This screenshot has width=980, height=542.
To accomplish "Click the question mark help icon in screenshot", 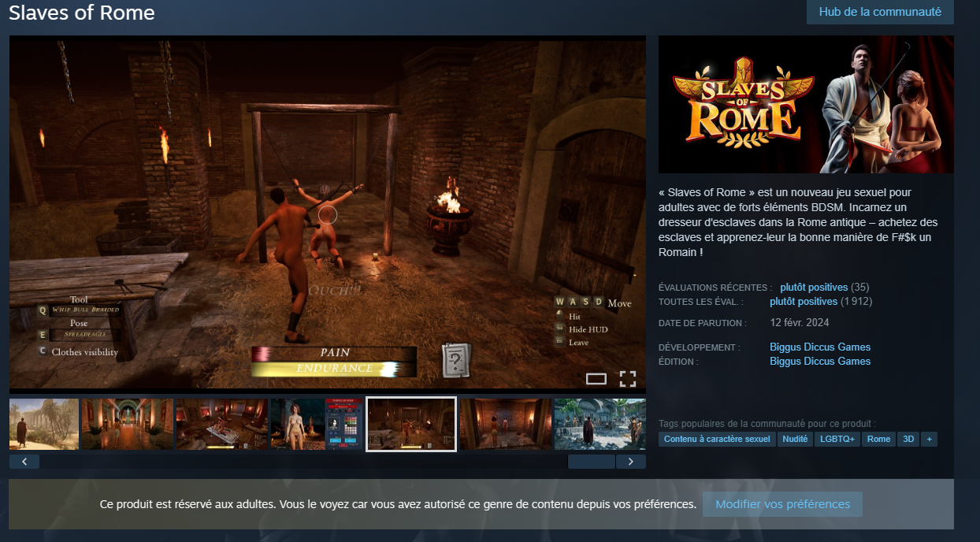I will point(455,360).
